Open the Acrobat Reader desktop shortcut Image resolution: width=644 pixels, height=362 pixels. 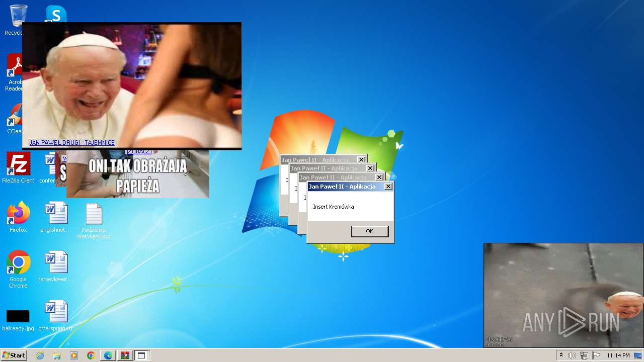tap(15, 73)
